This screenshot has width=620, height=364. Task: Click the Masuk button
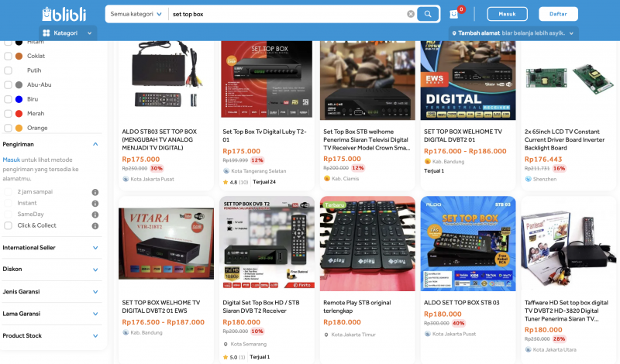tap(508, 14)
